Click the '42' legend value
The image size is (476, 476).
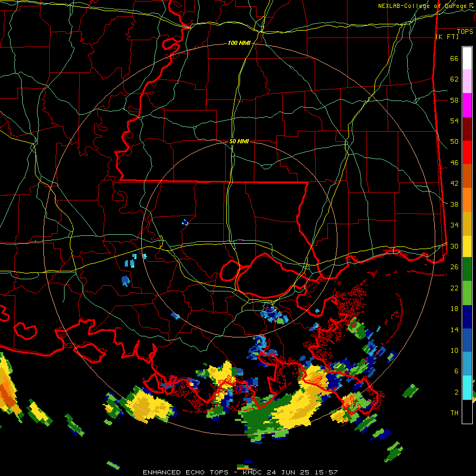click(454, 183)
